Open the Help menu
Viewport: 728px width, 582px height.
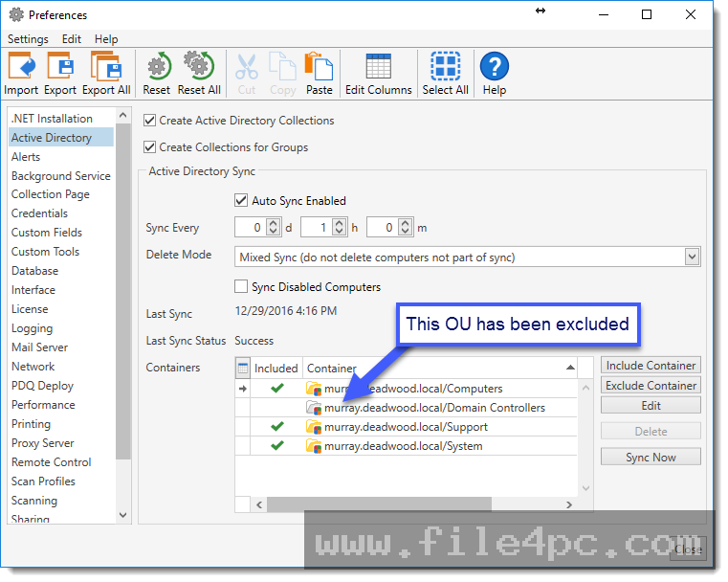coord(106,39)
